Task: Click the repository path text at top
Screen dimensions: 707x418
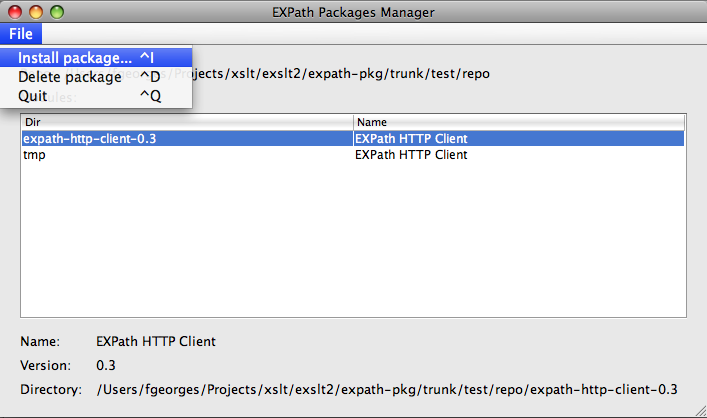Action: point(340,73)
